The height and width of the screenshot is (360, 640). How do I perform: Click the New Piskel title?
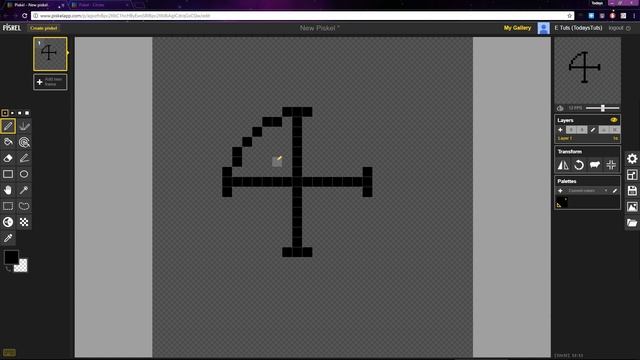point(320,28)
